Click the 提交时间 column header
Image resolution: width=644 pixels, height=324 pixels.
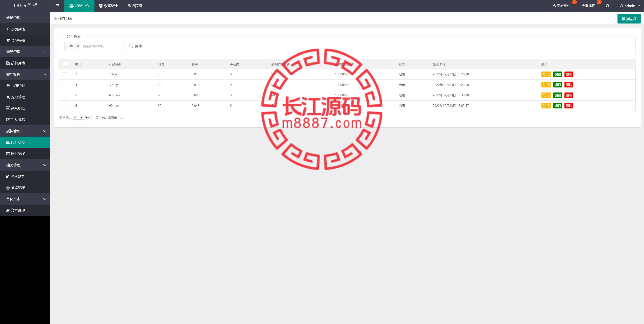click(438, 64)
